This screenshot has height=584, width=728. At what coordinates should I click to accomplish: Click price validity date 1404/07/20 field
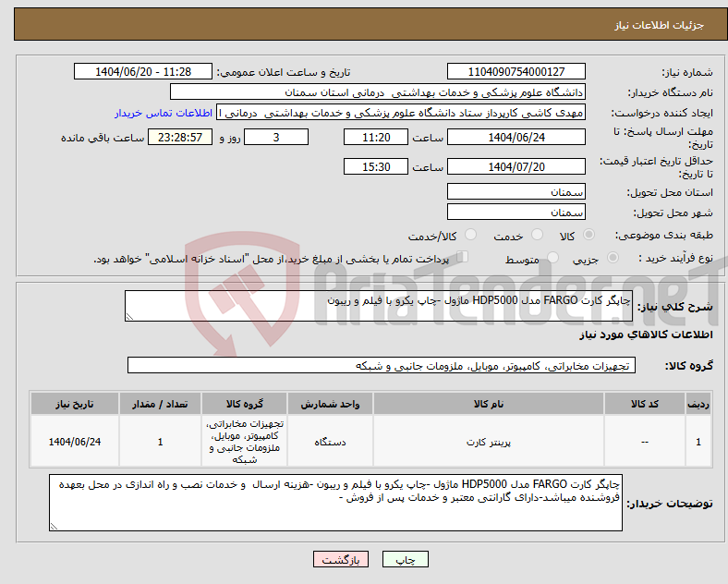coord(516,166)
